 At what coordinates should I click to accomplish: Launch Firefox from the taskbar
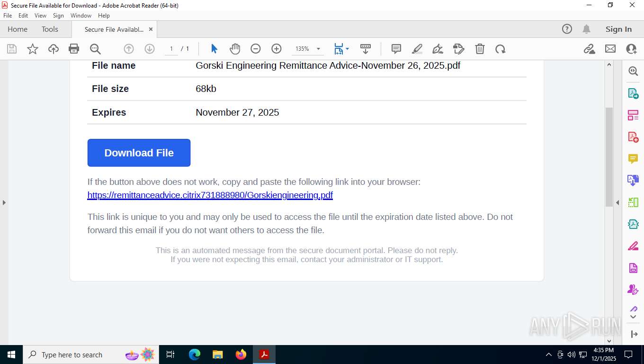point(241,355)
